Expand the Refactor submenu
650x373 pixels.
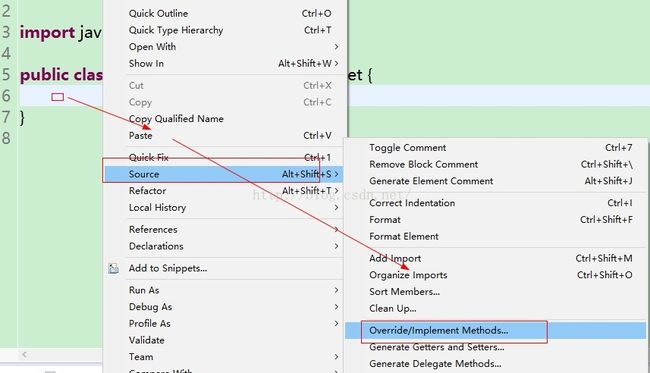click(224, 191)
